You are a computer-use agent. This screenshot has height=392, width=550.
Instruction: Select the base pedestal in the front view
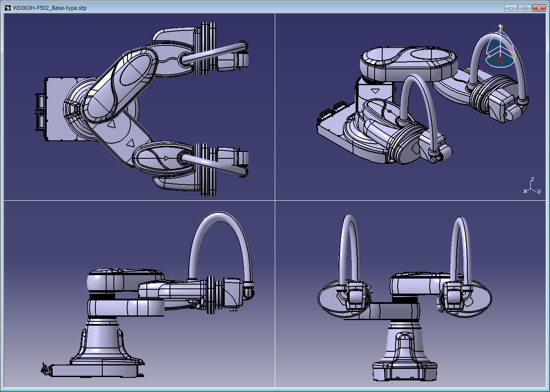coord(404,351)
